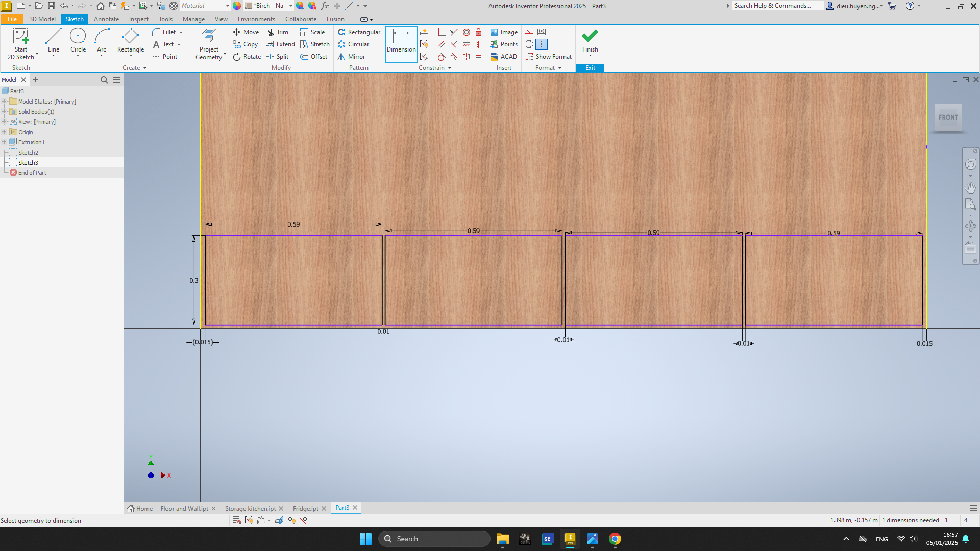Open the File menu

click(12, 19)
